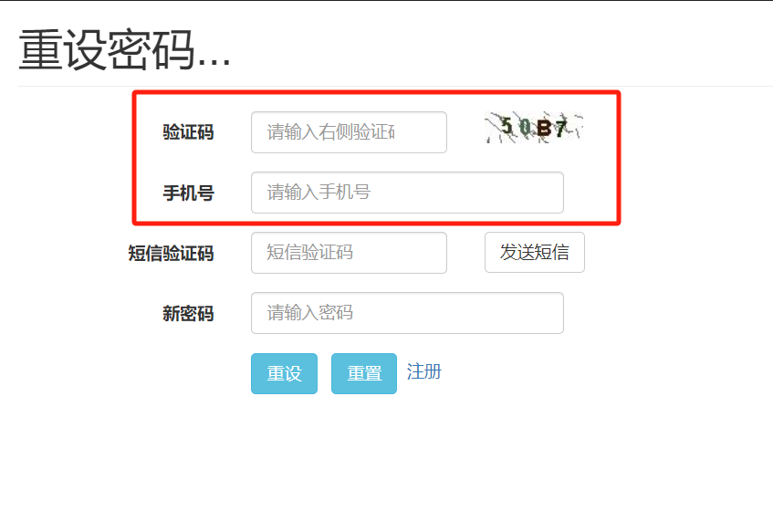773x532 pixels.
Task: Refresh the 50B7 captcha image
Action: pos(535,128)
